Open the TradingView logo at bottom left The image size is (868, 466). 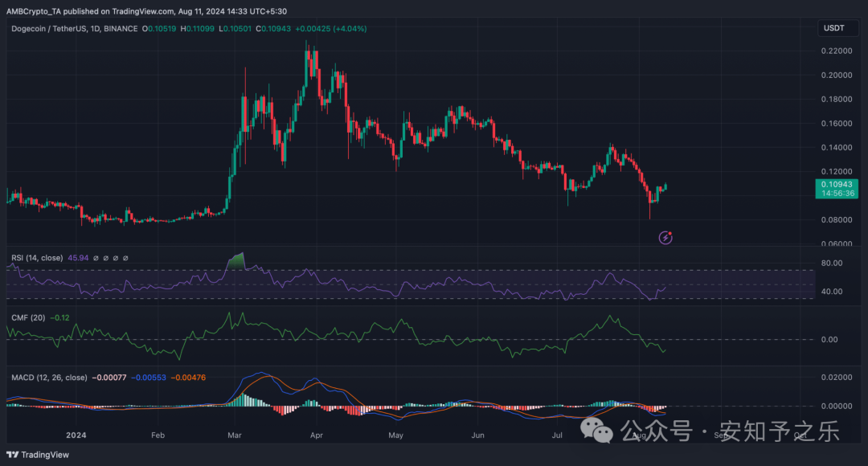(38, 455)
